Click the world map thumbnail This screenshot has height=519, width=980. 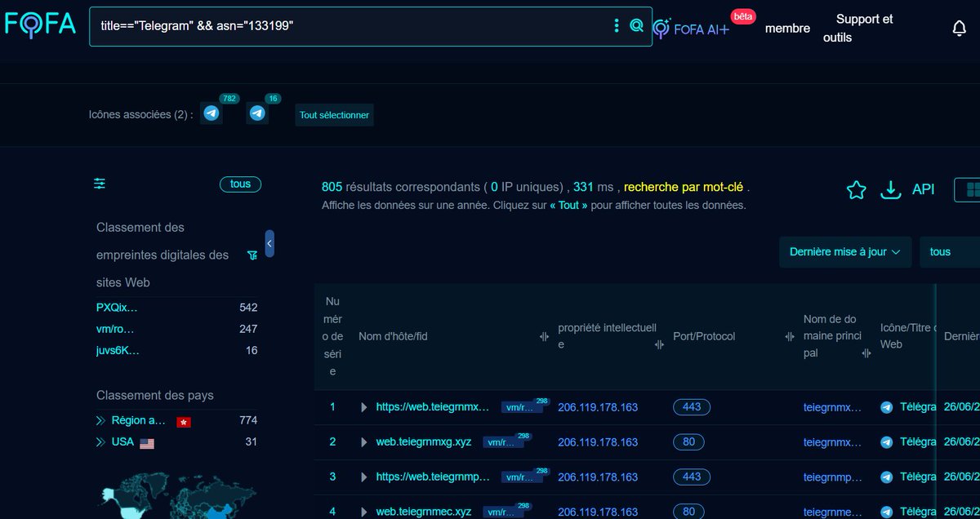point(178,495)
